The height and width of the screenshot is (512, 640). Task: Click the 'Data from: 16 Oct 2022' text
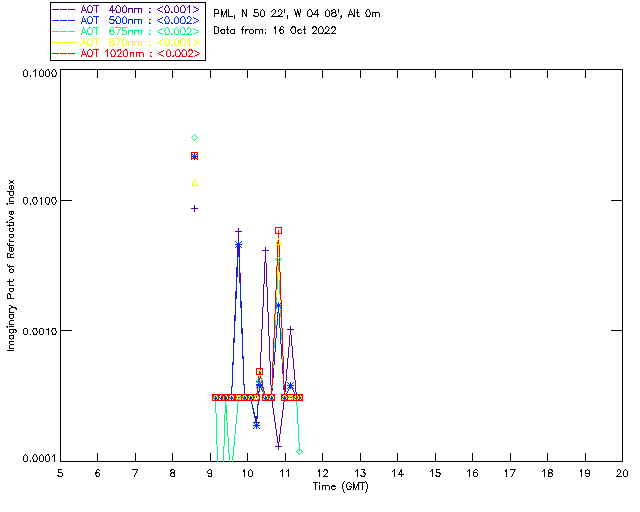pos(275,31)
